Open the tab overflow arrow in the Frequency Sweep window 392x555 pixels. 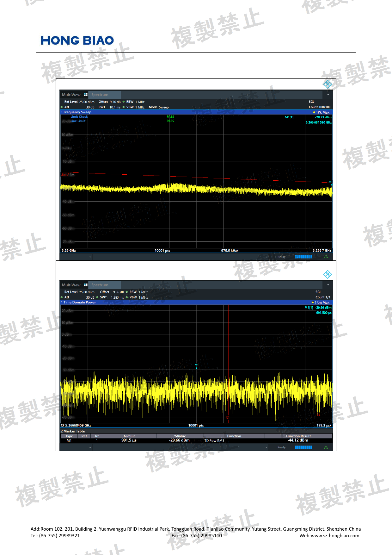(328, 95)
